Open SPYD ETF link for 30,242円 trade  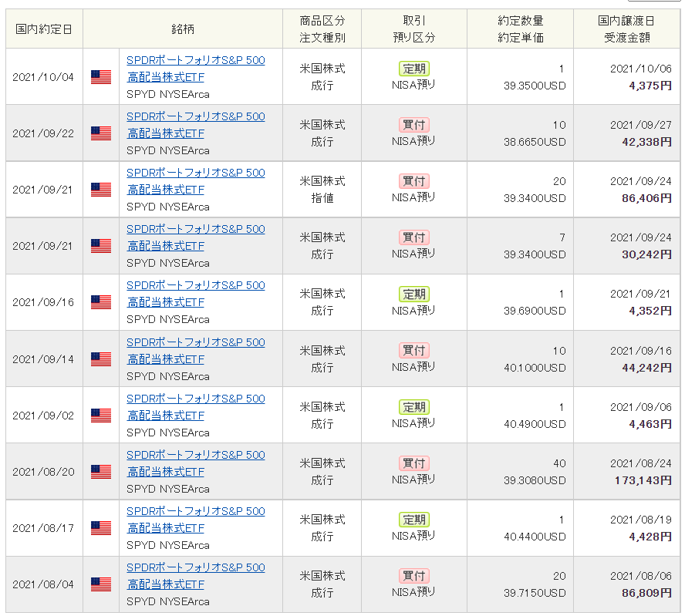196,238
